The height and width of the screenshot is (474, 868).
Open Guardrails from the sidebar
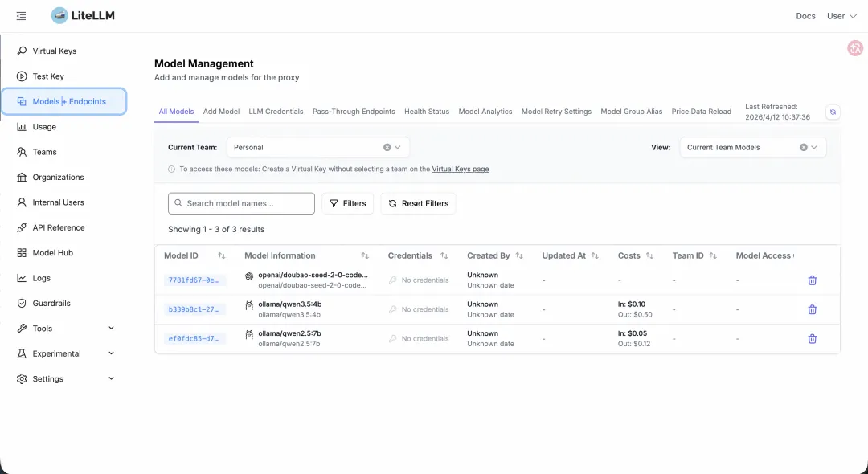point(51,303)
